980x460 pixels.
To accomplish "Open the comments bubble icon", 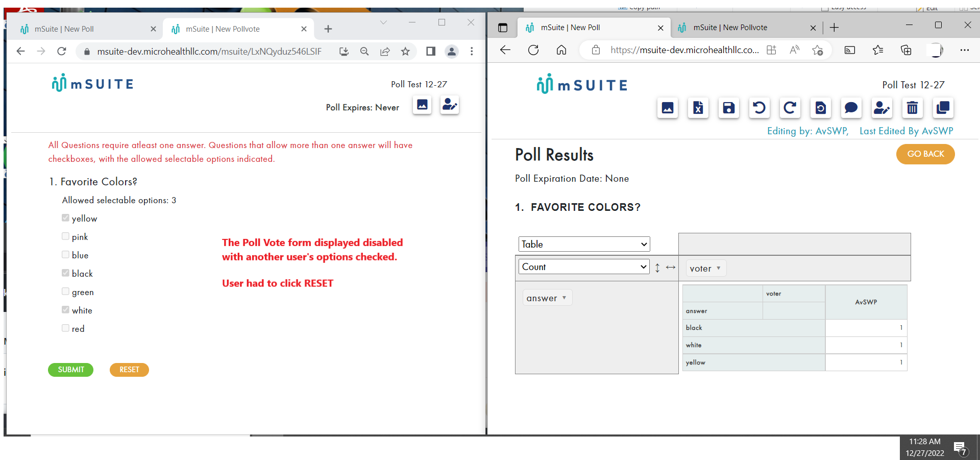I will point(851,108).
